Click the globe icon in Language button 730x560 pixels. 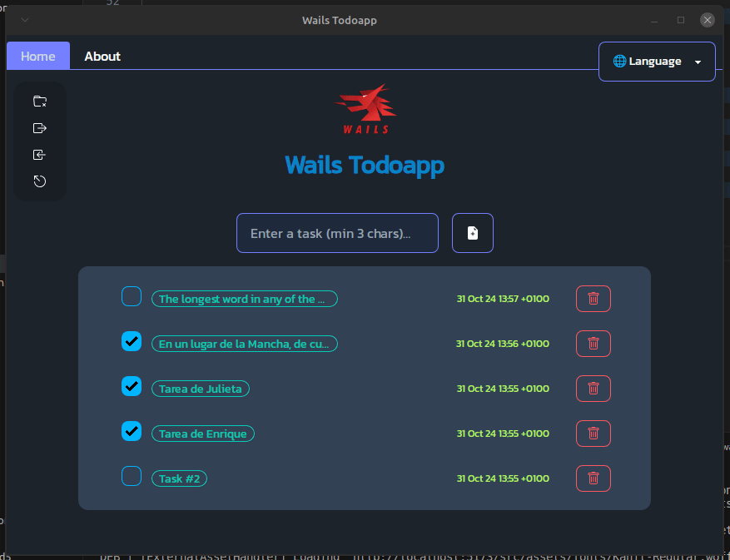pyautogui.click(x=619, y=61)
